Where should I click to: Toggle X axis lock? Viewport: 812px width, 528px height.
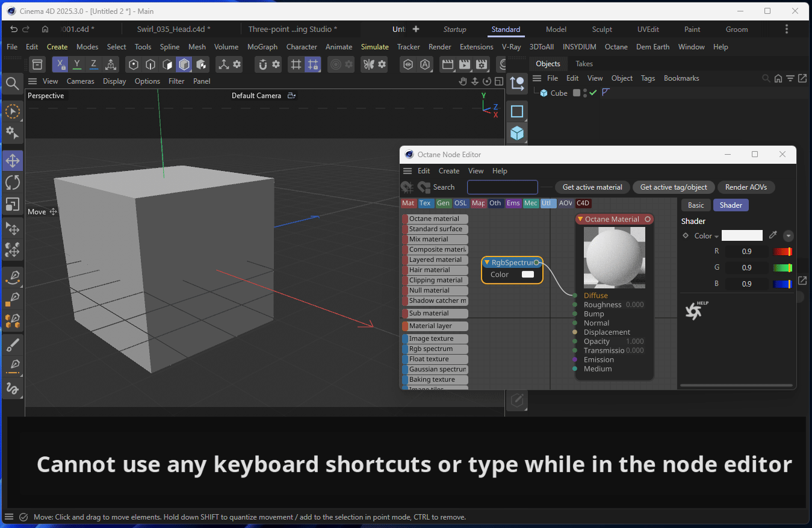coord(60,64)
